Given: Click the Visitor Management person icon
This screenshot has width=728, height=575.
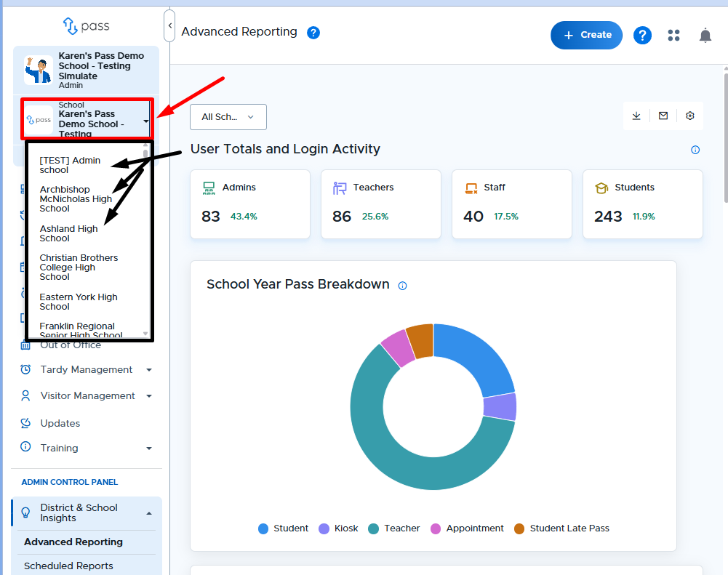Looking at the screenshot, I should 25,395.
